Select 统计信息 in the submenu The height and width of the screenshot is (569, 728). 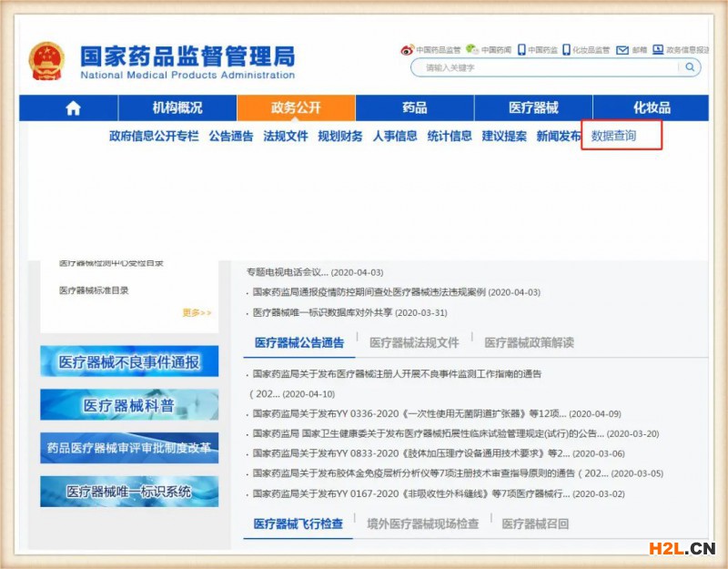450,136
